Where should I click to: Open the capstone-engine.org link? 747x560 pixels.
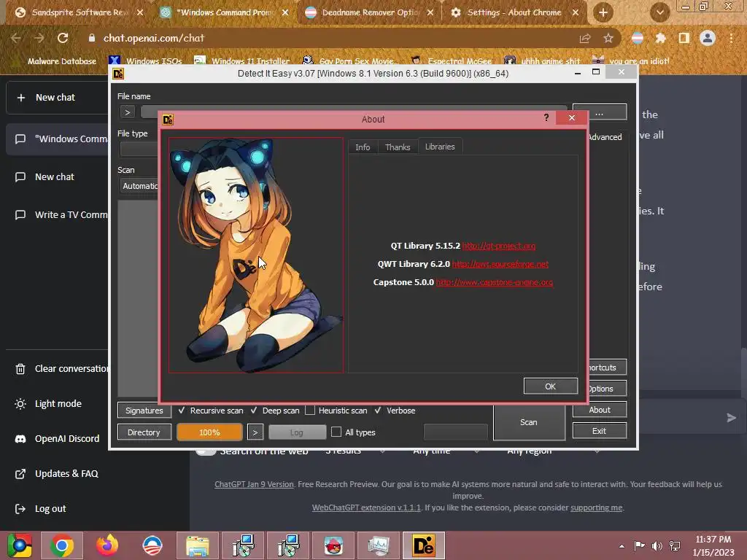click(495, 282)
